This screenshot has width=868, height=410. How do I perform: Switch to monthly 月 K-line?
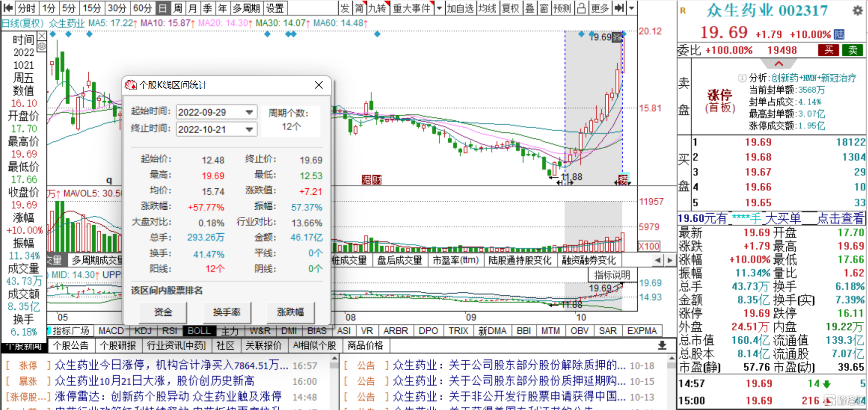pos(193,8)
